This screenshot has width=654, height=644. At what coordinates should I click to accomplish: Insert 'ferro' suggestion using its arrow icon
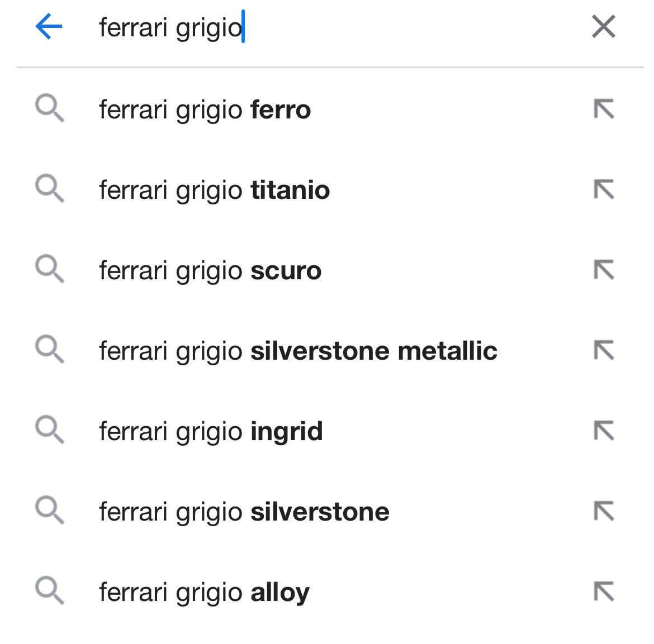pyautogui.click(x=604, y=109)
